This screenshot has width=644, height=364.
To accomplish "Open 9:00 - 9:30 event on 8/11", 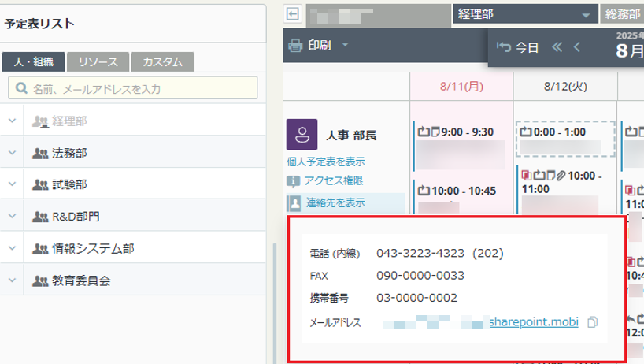I will pos(461,146).
